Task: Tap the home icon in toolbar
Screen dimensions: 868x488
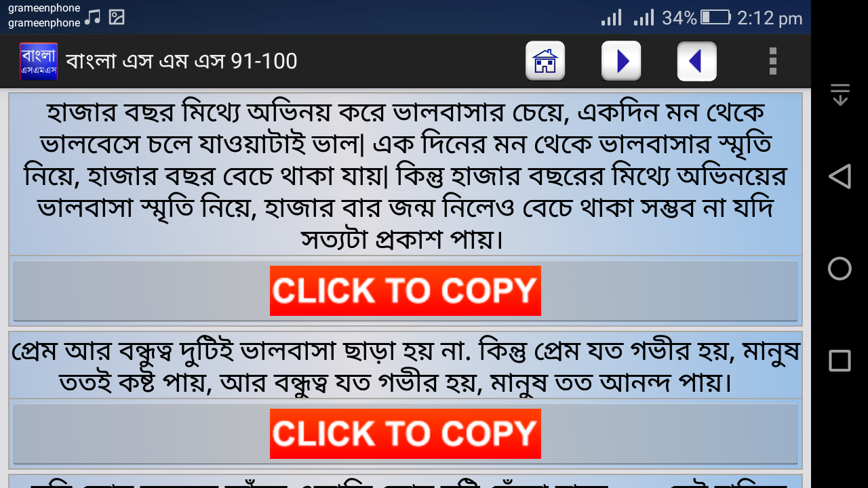Action: click(545, 61)
